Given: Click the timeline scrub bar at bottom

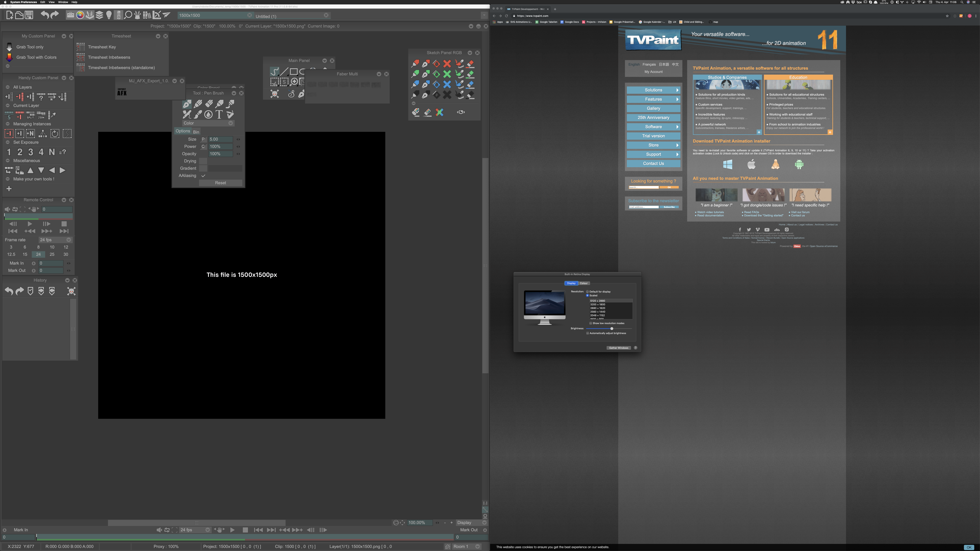Looking at the screenshot, I should (x=245, y=537).
